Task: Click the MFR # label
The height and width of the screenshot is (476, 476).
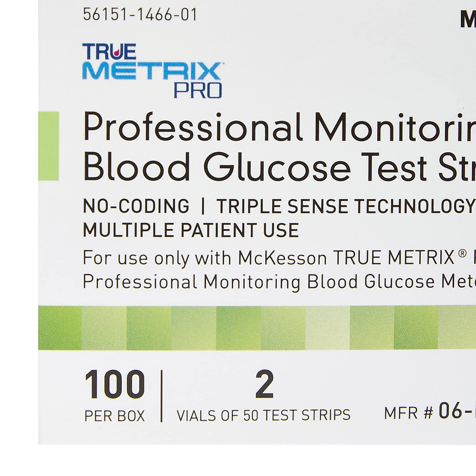Action: [x=408, y=413]
